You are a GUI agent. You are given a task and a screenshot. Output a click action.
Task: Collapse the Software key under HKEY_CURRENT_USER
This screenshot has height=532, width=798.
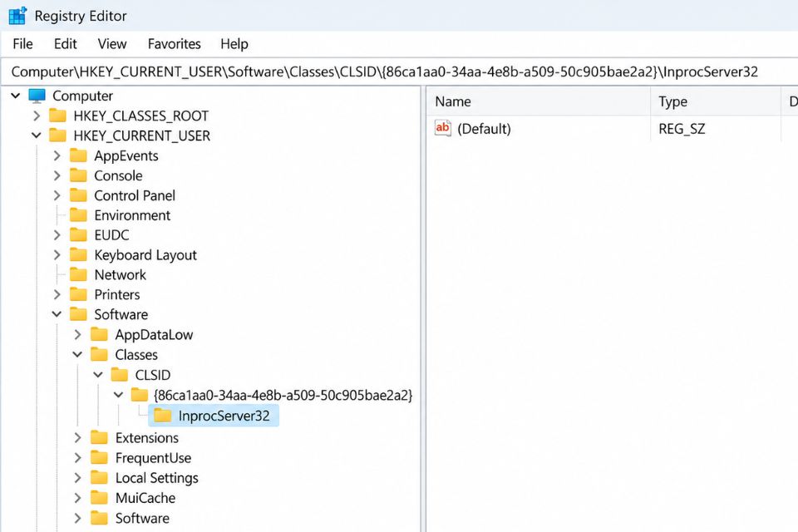[x=57, y=314]
